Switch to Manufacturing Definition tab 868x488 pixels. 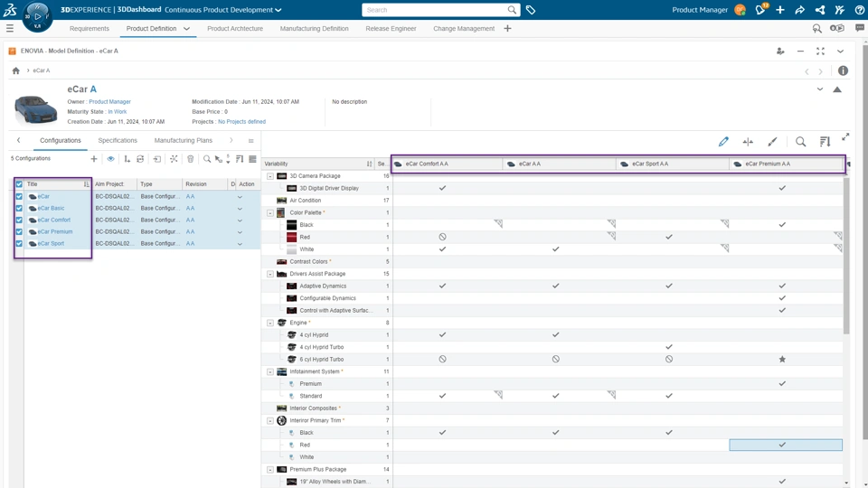[314, 29]
